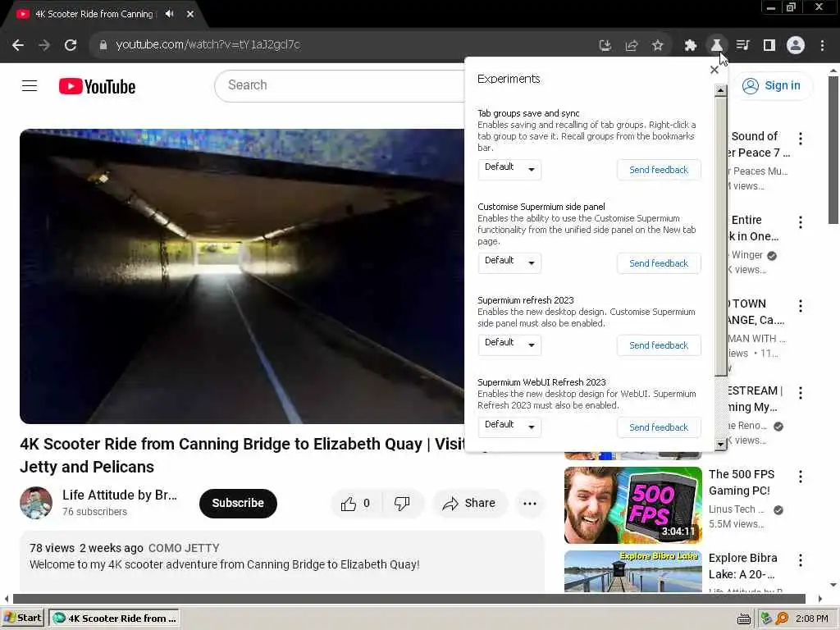Close the Experiments popup

coord(714,70)
